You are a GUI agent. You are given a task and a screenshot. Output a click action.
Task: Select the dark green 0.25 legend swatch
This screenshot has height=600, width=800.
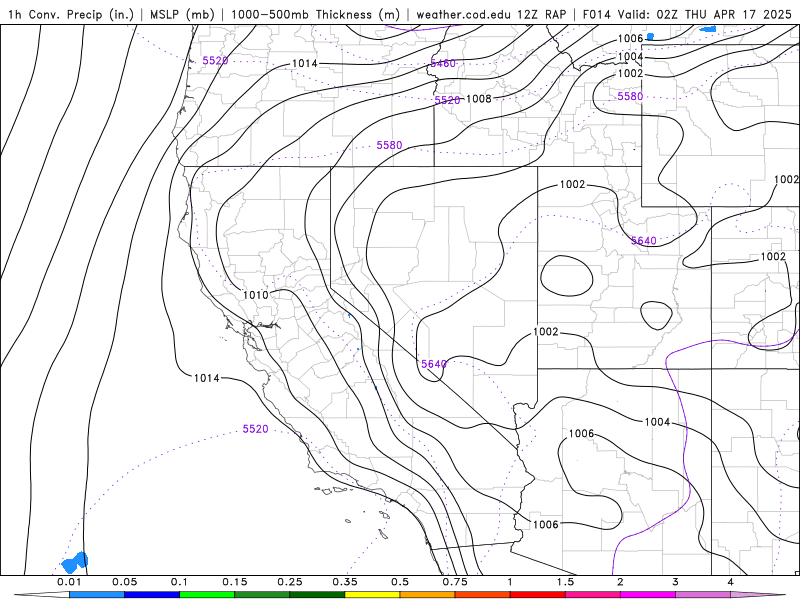click(x=317, y=595)
